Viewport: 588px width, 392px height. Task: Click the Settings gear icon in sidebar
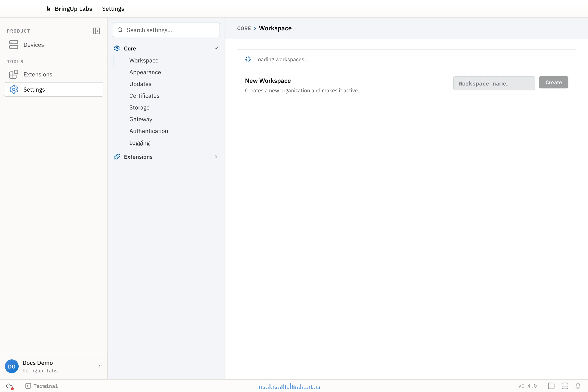click(14, 89)
